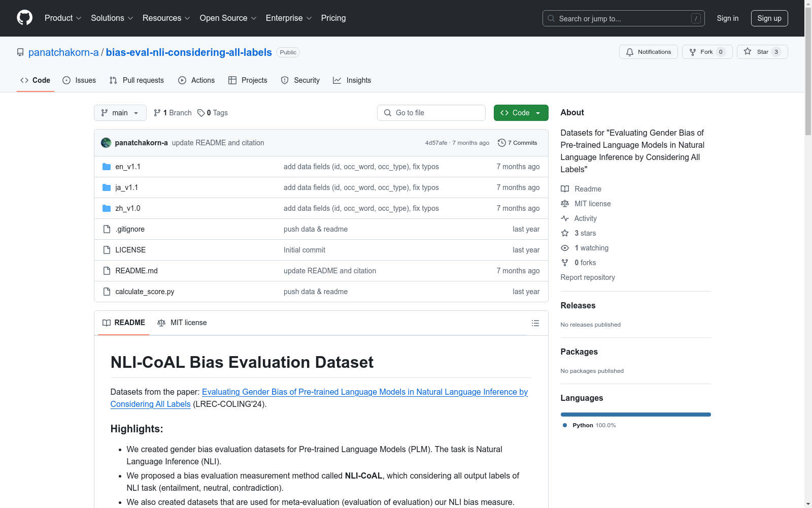The height and width of the screenshot is (508, 812).
Task: Switch to the MIT license tab
Action: point(182,323)
